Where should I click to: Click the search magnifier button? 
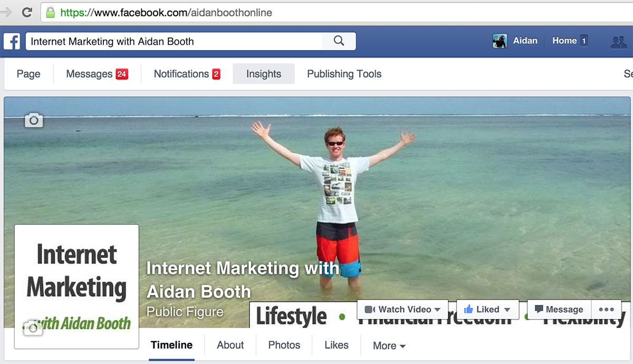point(339,41)
